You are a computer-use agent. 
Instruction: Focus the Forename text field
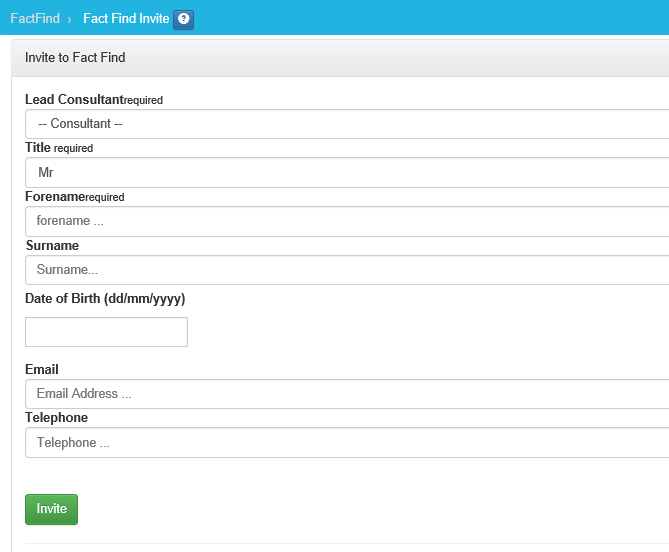pos(346,221)
